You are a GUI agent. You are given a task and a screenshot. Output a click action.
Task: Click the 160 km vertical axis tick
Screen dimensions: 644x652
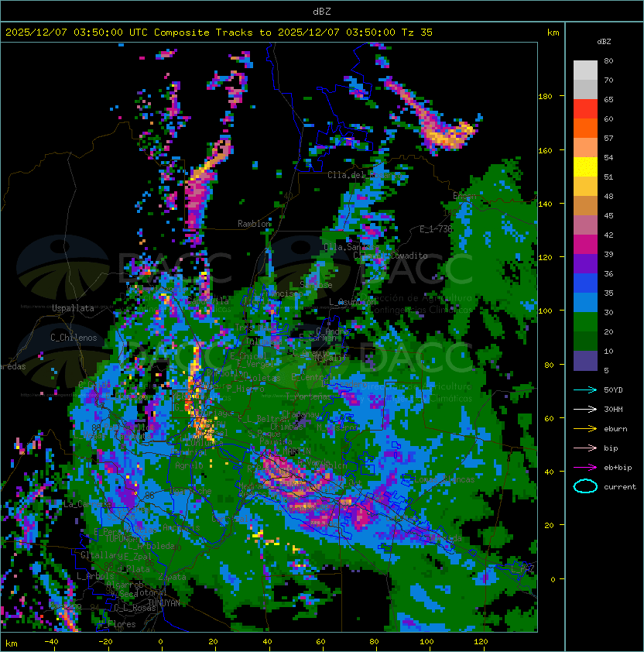click(x=545, y=150)
